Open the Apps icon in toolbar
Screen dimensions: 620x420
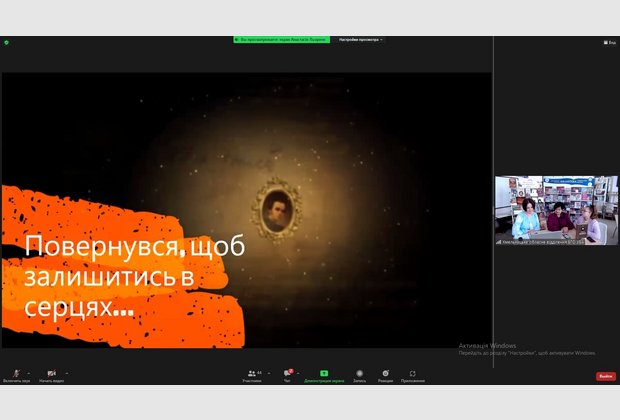pyautogui.click(x=412, y=373)
